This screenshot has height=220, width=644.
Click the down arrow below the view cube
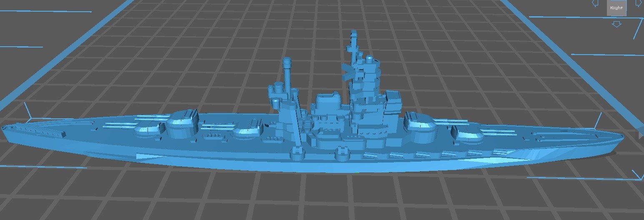click(616, 24)
